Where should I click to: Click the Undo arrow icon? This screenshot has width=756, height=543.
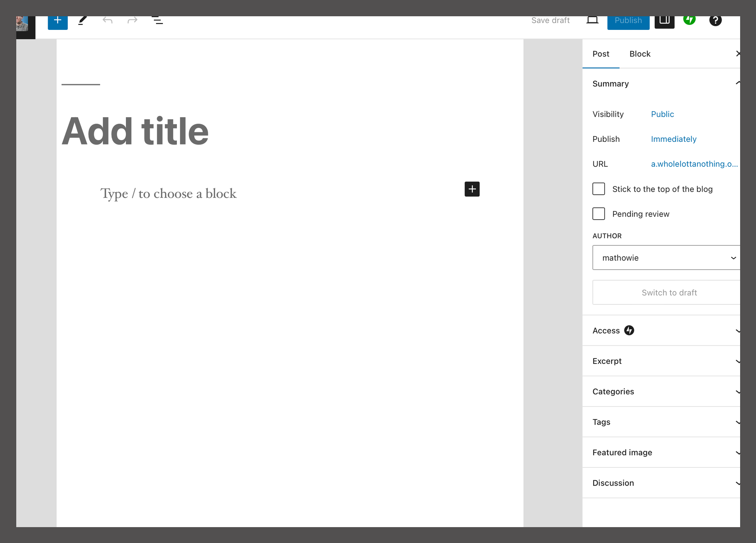click(x=107, y=21)
